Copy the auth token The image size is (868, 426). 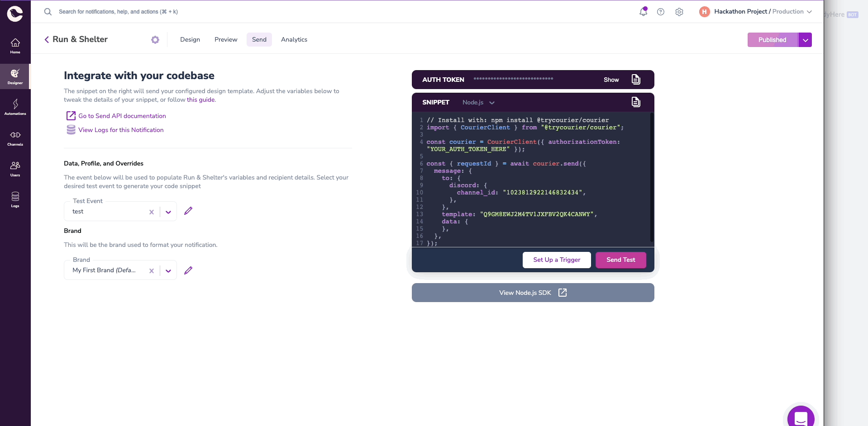click(x=636, y=80)
